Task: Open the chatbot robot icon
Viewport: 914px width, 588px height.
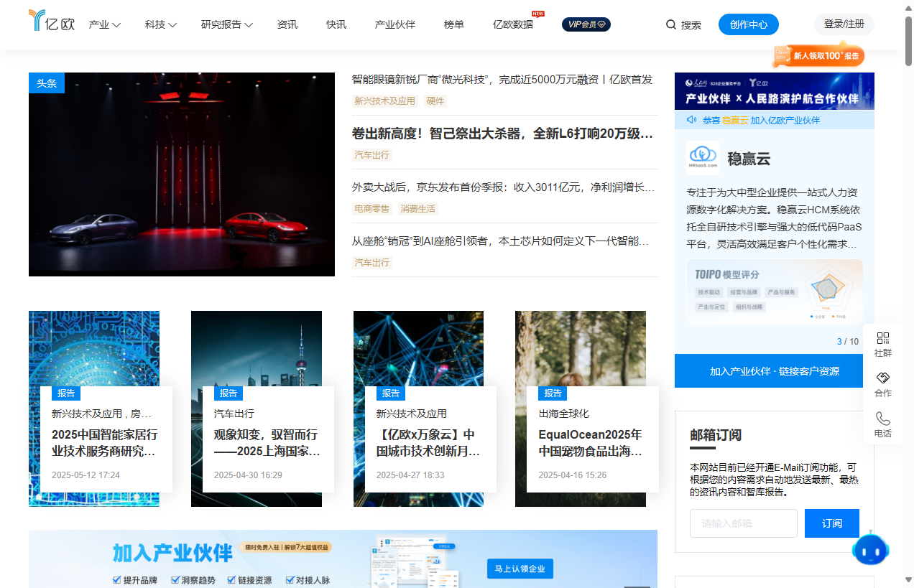Action: 871,549
